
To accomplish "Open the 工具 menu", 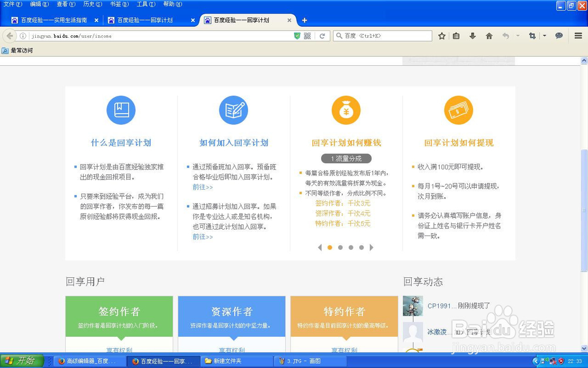I will tap(146, 4).
